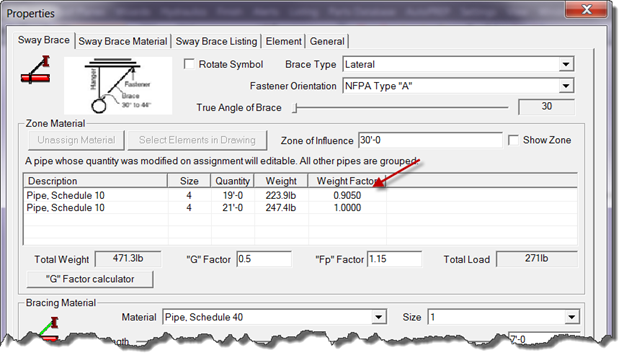This screenshot has height=363, width=624.
Task: Click the Total Weight field showing 471.3lb
Action: tap(128, 259)
